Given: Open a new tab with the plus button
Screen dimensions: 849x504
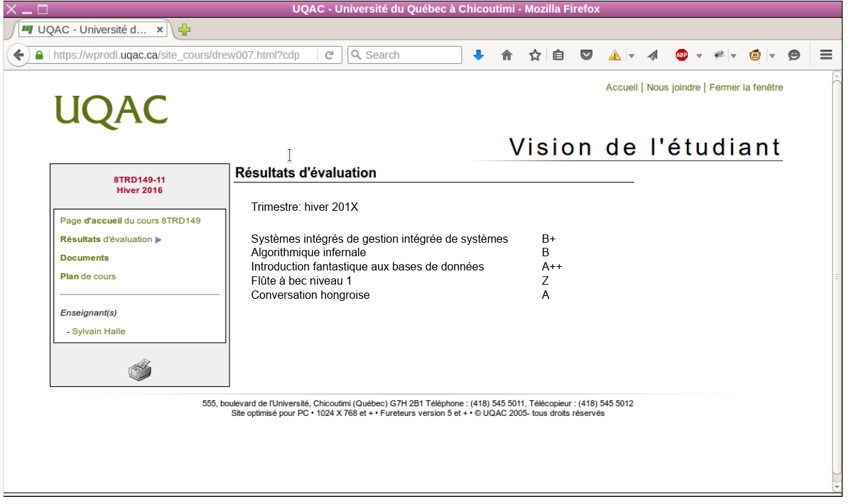Looking at the screenshot, I should click(184, 30).
